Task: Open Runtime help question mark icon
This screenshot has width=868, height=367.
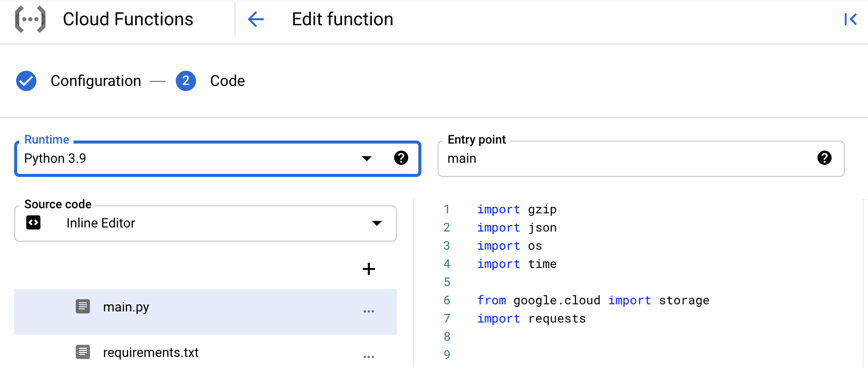Action: pos(401,158)
